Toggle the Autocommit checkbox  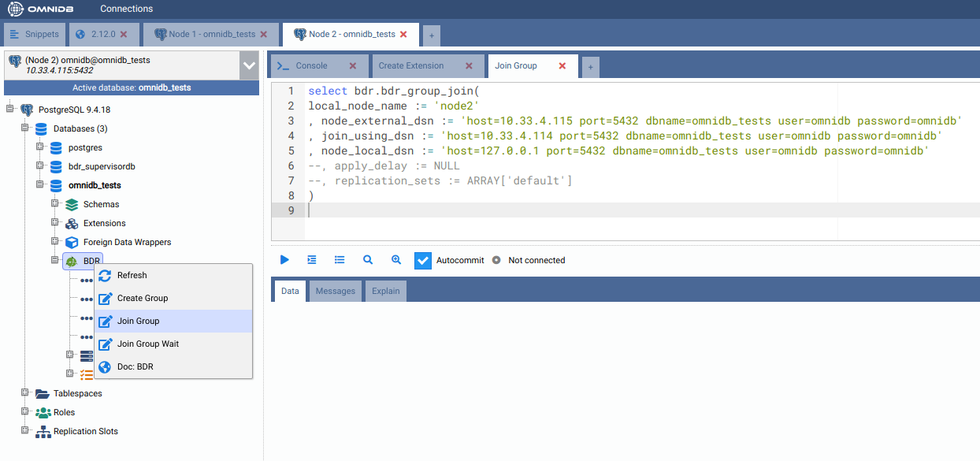423,260
